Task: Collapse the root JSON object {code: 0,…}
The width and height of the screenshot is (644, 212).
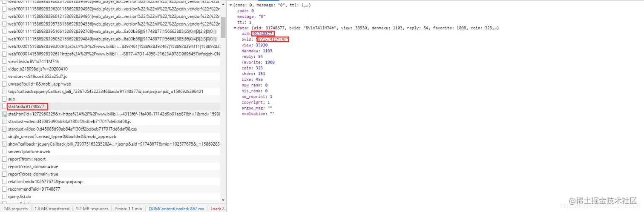Action: pos(230,5)
